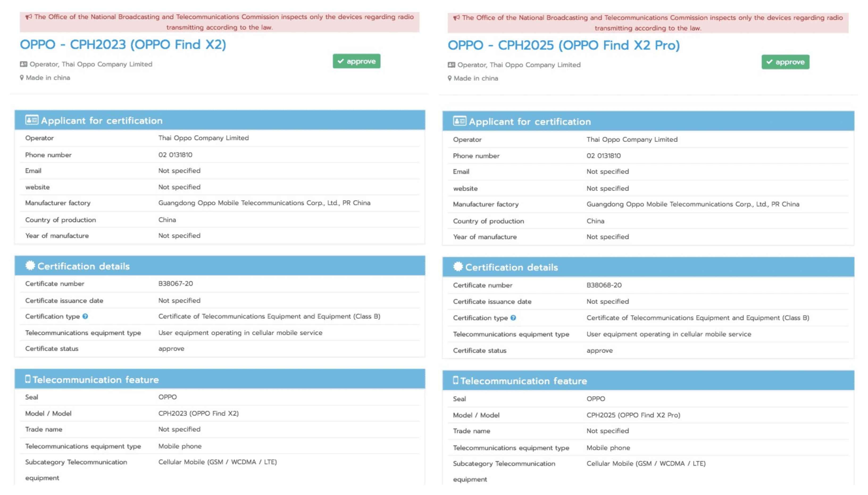Screen dimensions: 868x495
Task: Click the badge icon in the right Certification details header
Action: [x=458, y=266]
